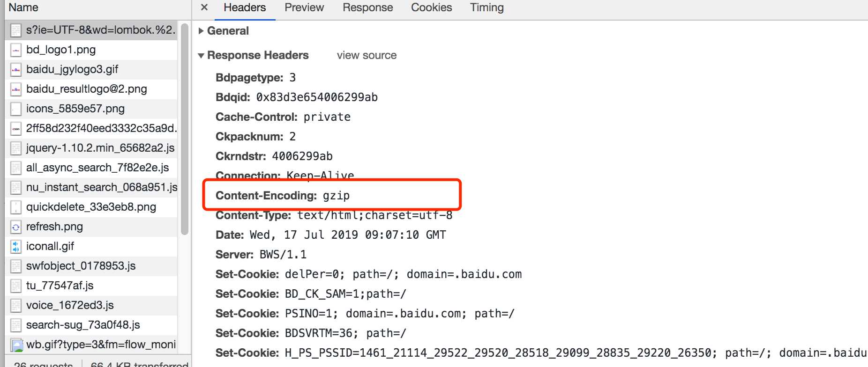Click Ckrndstr 4006299ab value
This screenshot has height=367, width=868.
pos(302,156)
